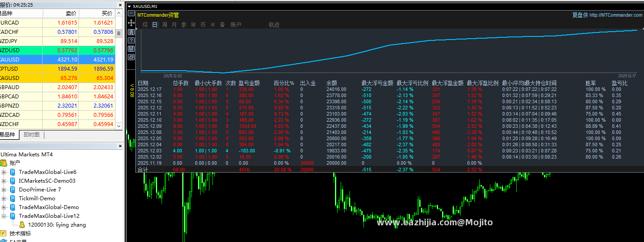Expand the TradeMaxGlobal-Live6 account node

[4, 172]
